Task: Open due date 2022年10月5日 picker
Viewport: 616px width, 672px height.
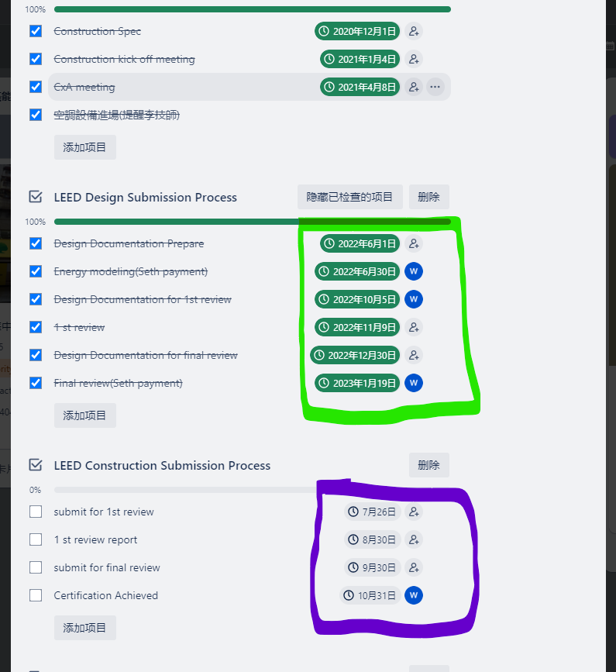Action: click(357, 299)
